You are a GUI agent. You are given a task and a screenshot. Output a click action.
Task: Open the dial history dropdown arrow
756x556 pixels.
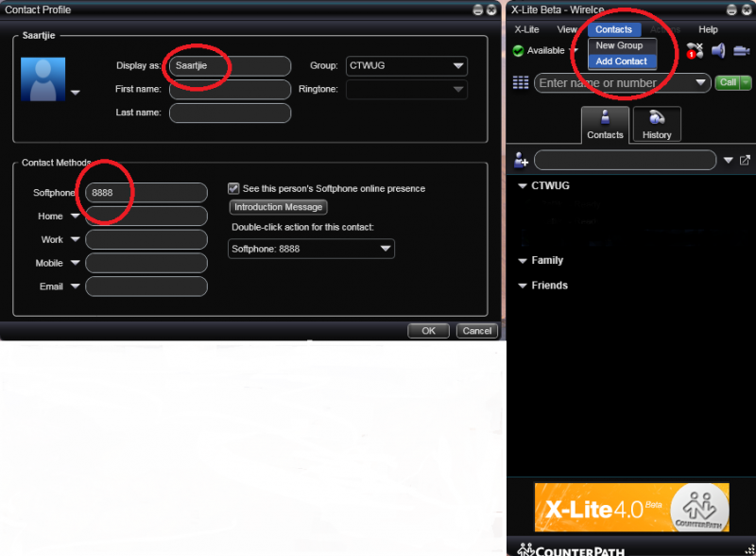pos(701,82)
